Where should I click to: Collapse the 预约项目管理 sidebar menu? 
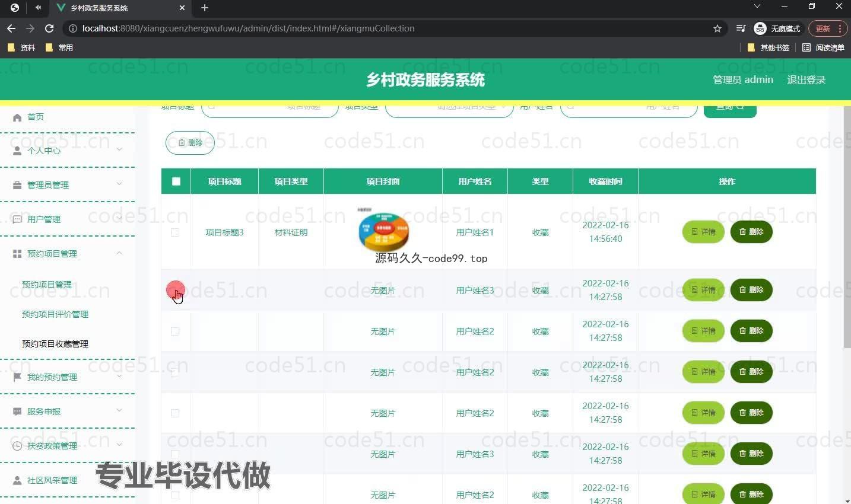point(67,254)
